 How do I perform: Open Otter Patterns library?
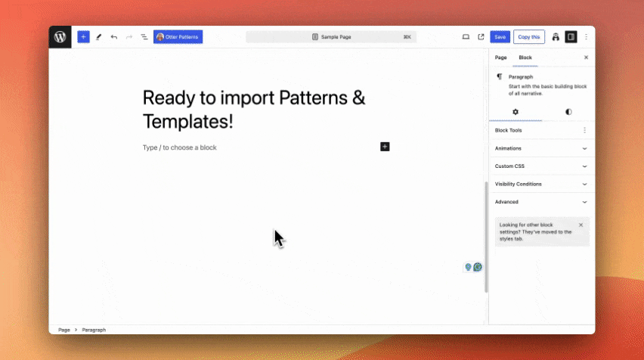click(x=178, y=37)
